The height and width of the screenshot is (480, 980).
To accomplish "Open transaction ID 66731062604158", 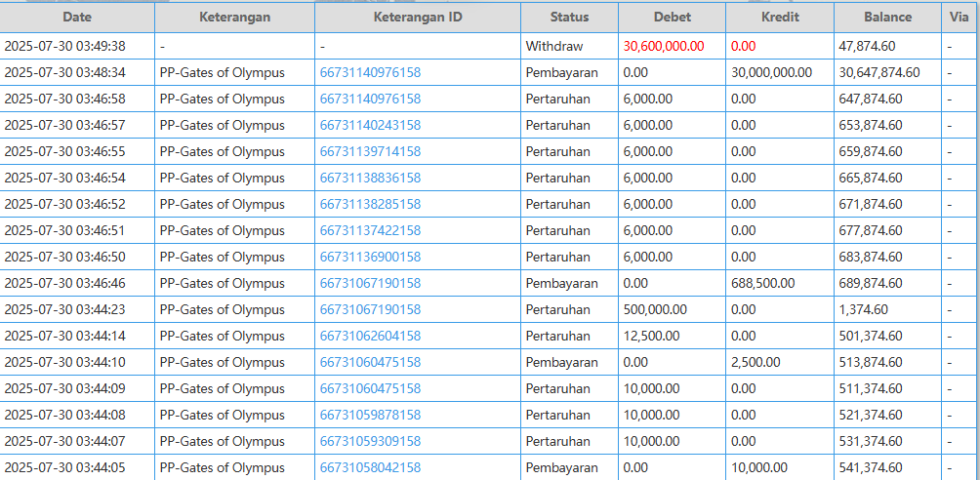I will 370,336.
